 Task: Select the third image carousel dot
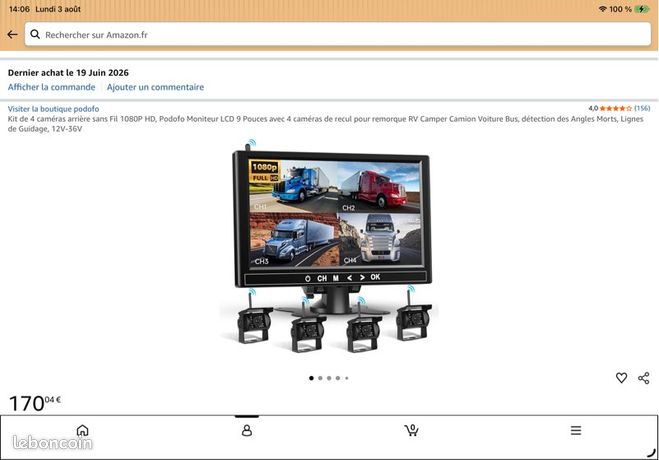click(329, 378)
